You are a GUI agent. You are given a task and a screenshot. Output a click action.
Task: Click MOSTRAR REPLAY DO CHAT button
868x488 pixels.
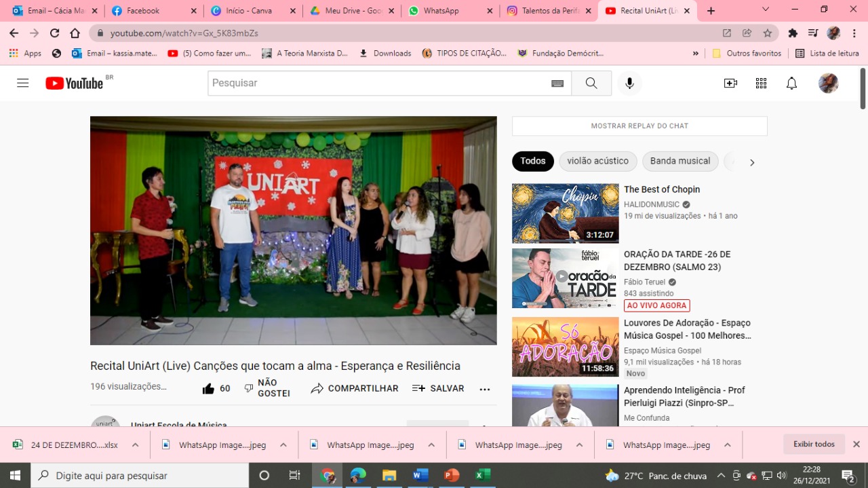(x=639, y=126)
